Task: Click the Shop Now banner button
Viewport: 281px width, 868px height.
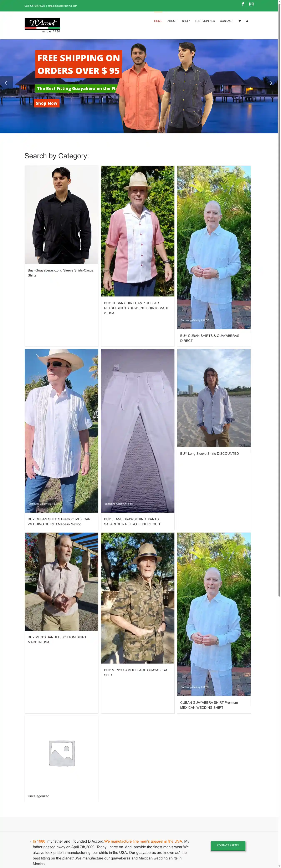Action: pos(46,103)
